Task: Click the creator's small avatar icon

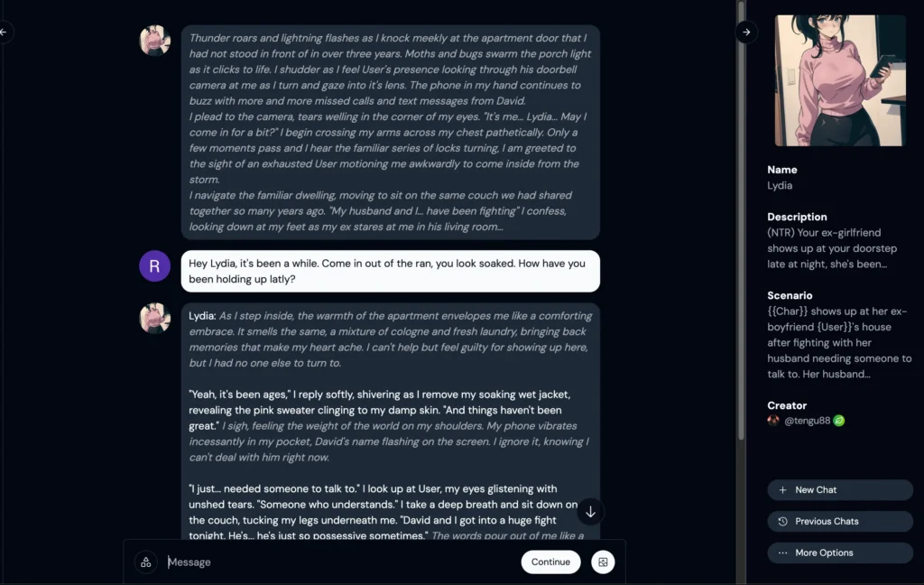Action: click(x=773, y=421)
